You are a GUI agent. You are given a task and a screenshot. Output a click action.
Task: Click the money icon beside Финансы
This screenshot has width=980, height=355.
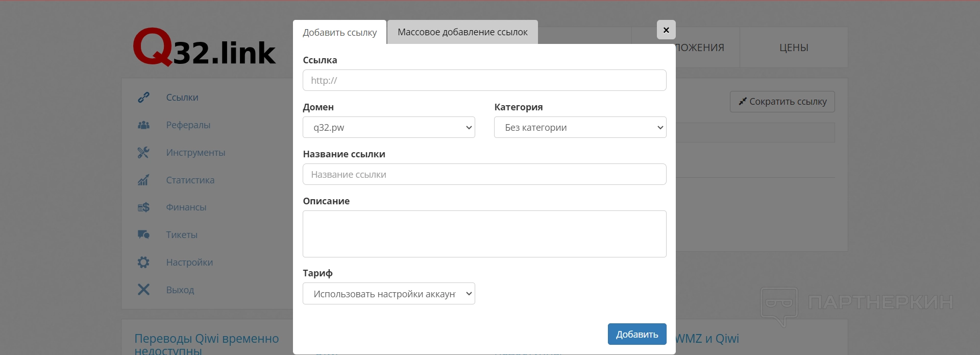coord(143,207)
